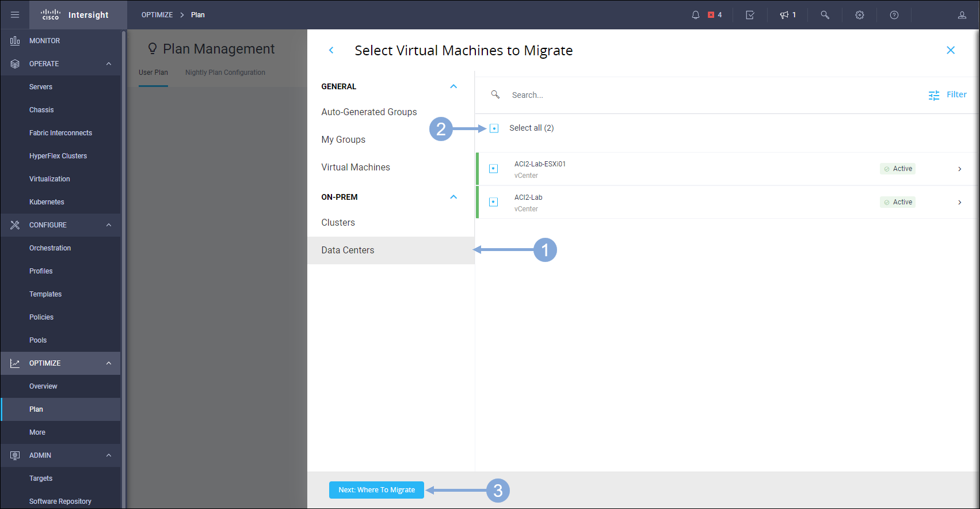Open Policies in the sidebar
Image resolution: width=980 pixels, height=509 pixels.
41,317
